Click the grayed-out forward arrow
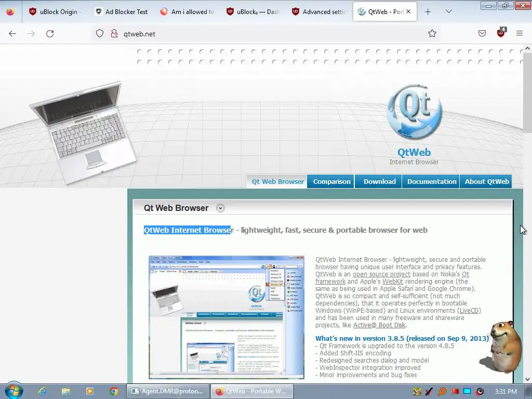 [x=31, y=34]
